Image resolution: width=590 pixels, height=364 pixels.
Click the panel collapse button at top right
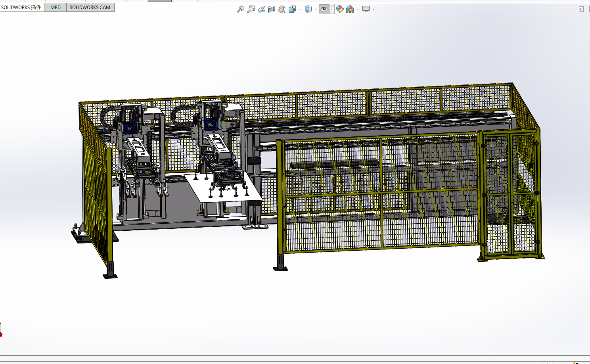pyautogui.click(x=581, y=9)
